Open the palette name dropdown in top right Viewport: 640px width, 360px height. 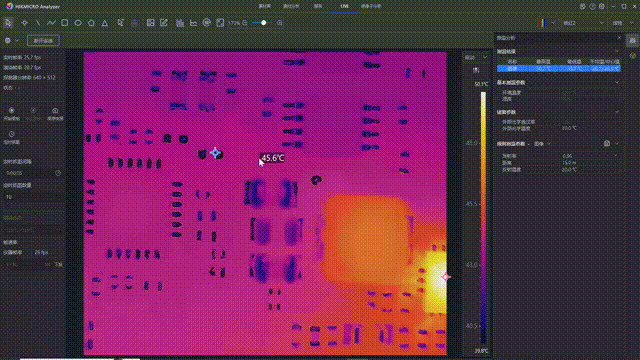pyautogui.click(x=583, y=23)
